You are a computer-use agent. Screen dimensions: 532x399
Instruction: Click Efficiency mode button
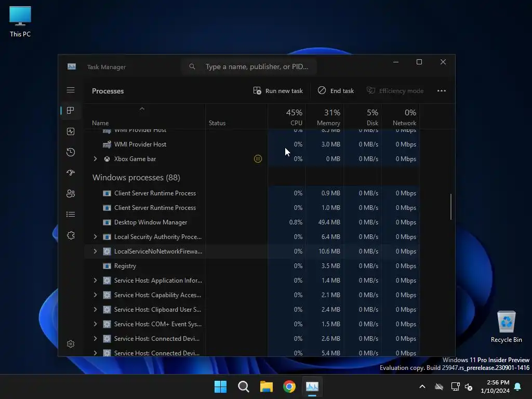[x=395, y=90]
